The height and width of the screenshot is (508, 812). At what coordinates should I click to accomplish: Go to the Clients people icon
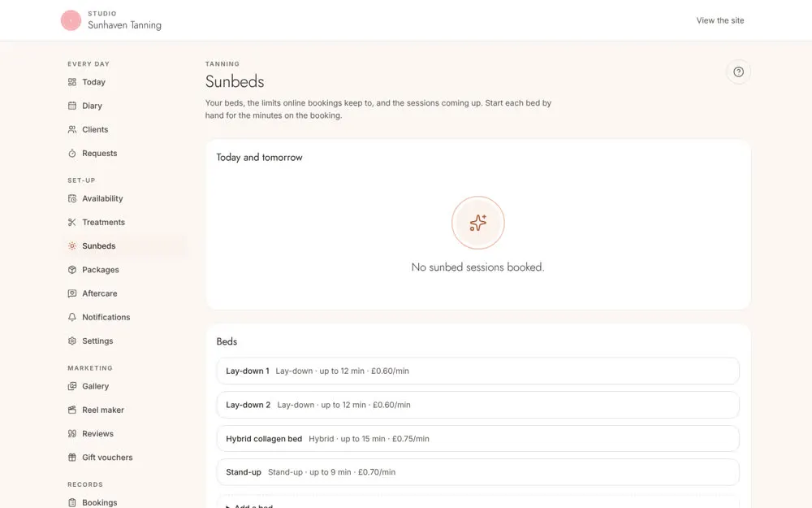coord(72,129)
